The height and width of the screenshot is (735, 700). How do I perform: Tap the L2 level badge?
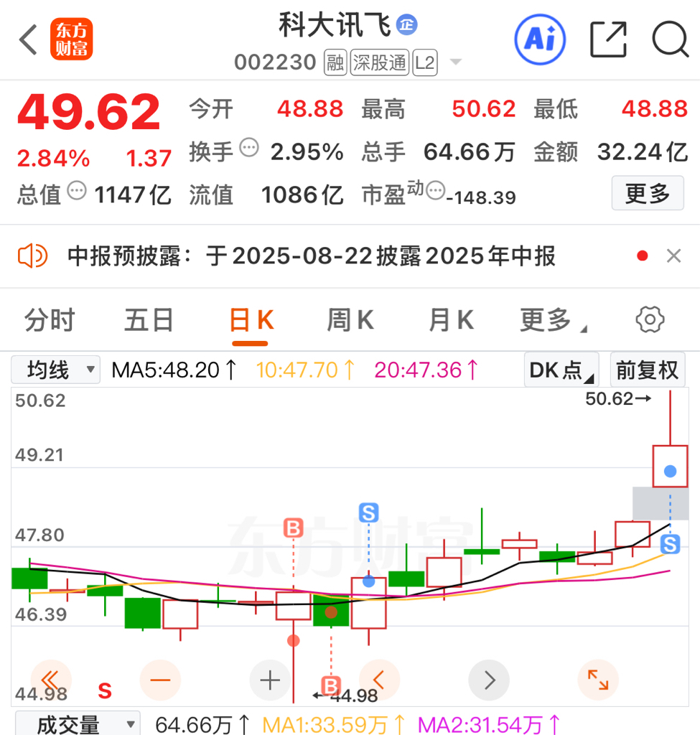tap(425, 62)
